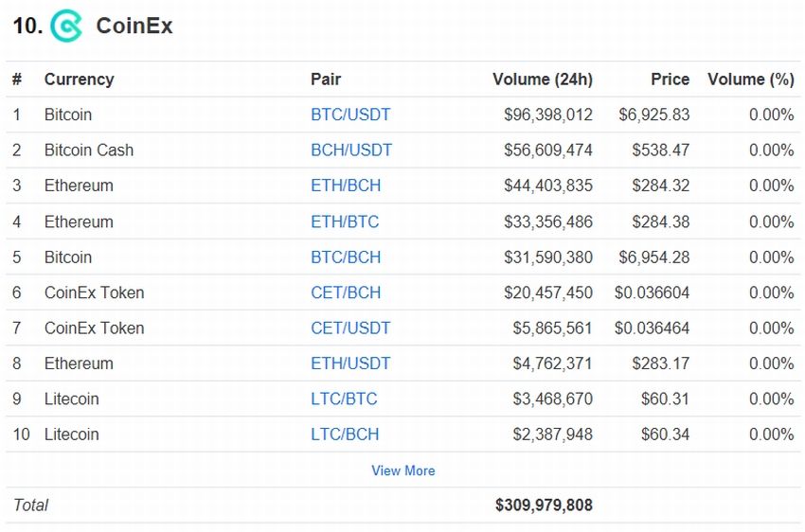Sort by Volume (24h) column header
This screenshot has height=532, width=805.
point(543,79)
